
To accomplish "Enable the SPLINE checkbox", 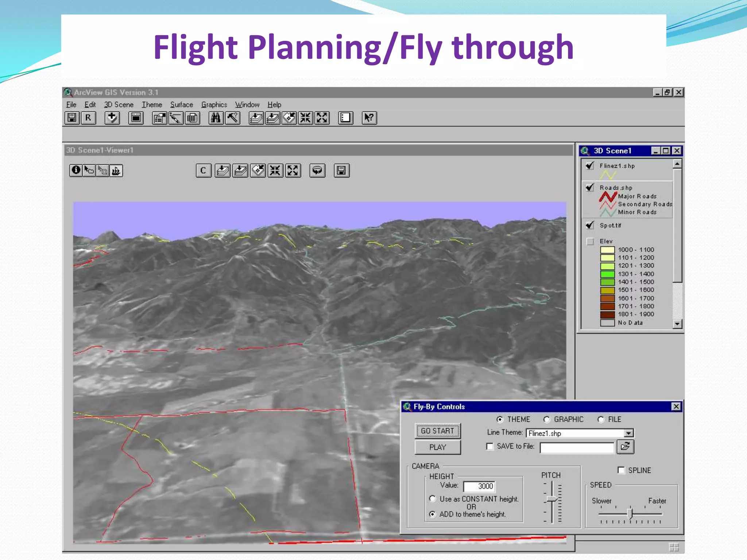I will pyautogui.click(x=621, y=470).
